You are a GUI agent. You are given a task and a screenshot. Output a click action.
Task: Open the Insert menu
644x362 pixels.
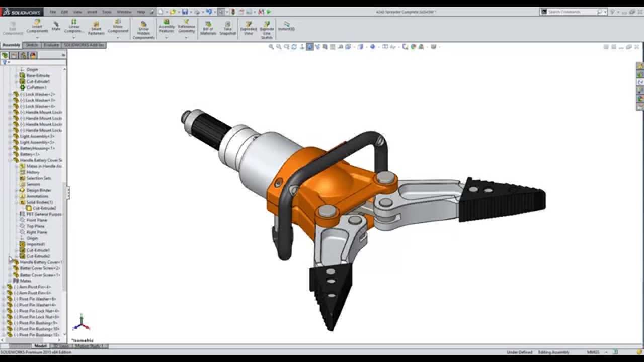(x=92, y=12)
